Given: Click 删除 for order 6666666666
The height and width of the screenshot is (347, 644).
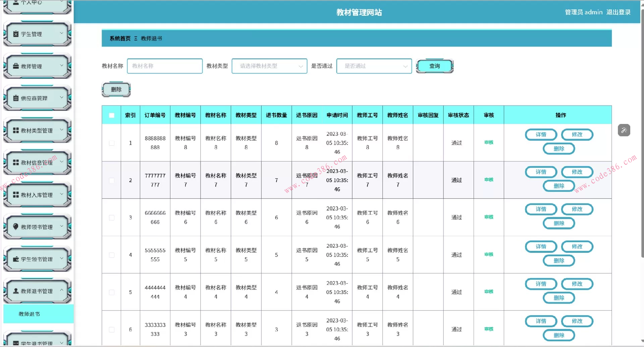Looking at the screenshot, I should (559, 223).
